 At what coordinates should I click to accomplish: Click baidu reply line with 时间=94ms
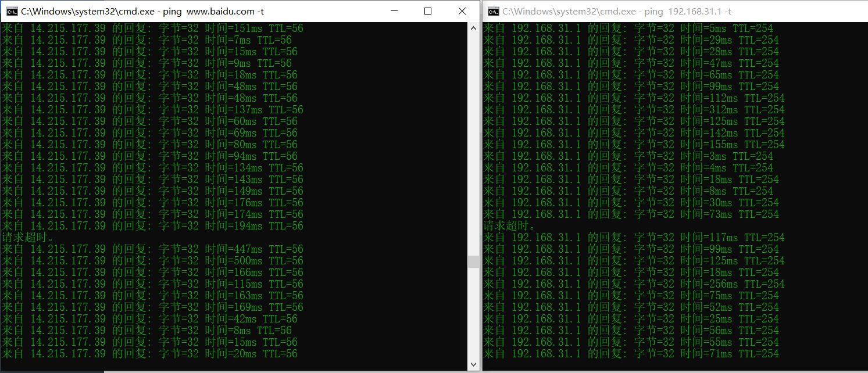coord(149,156)
